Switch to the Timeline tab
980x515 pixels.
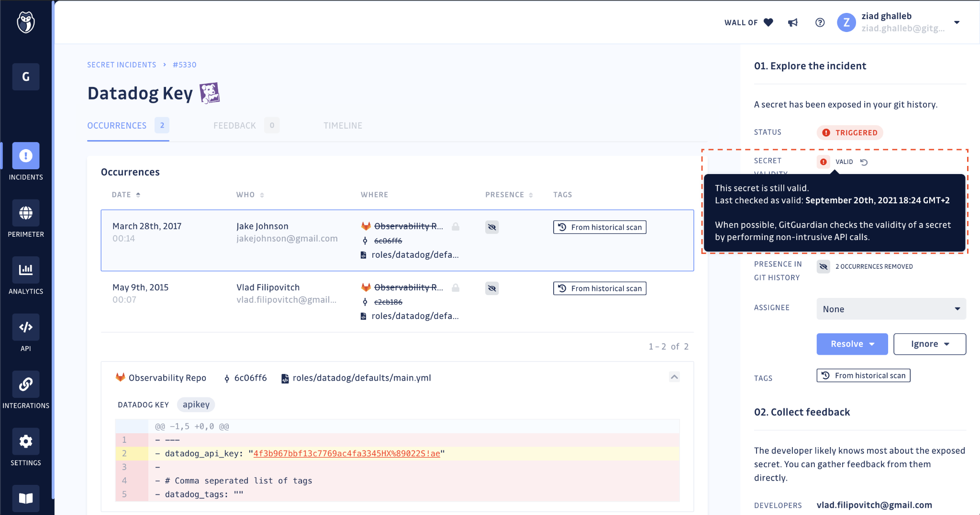pos(343,125)
